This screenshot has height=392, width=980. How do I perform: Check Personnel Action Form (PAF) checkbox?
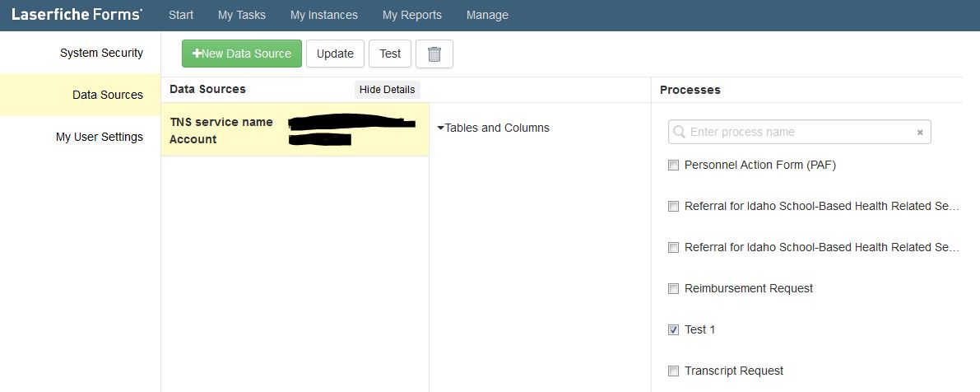pos(673,165)
